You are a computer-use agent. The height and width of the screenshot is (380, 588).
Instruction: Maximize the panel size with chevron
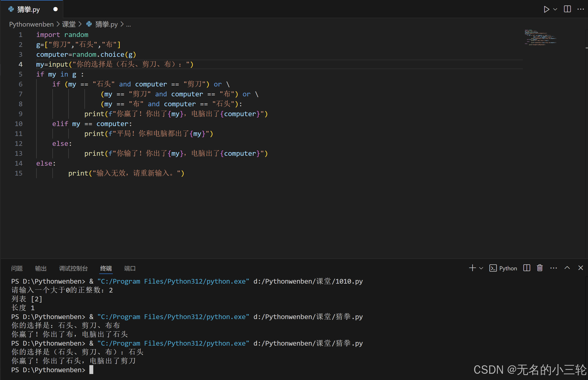coord(567,268)
